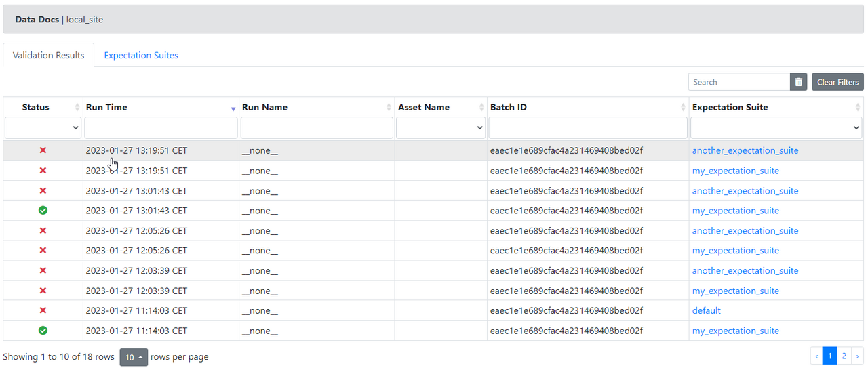Open the Expectation Suite filter dropdown
Screen dimensions: 868x372
[x=776, y=127]
